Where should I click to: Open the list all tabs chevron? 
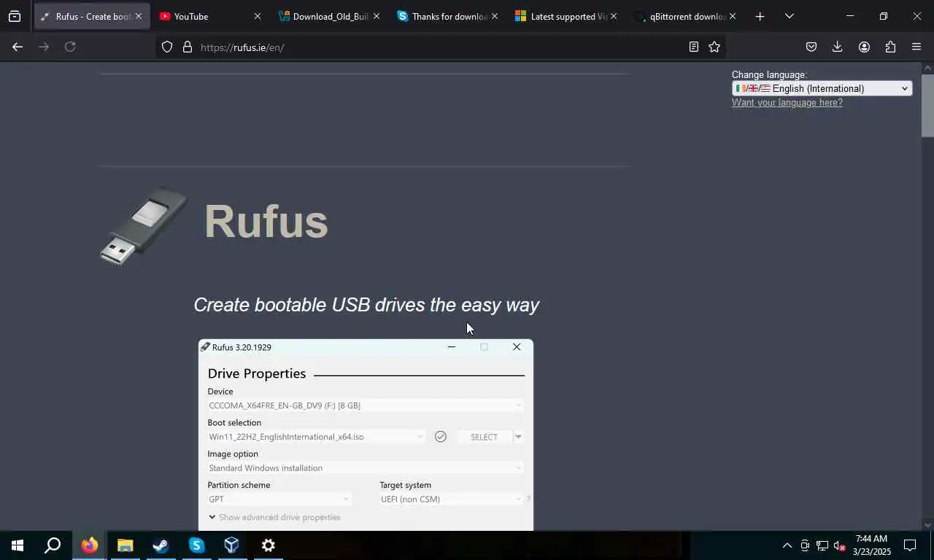pos(789,16)
